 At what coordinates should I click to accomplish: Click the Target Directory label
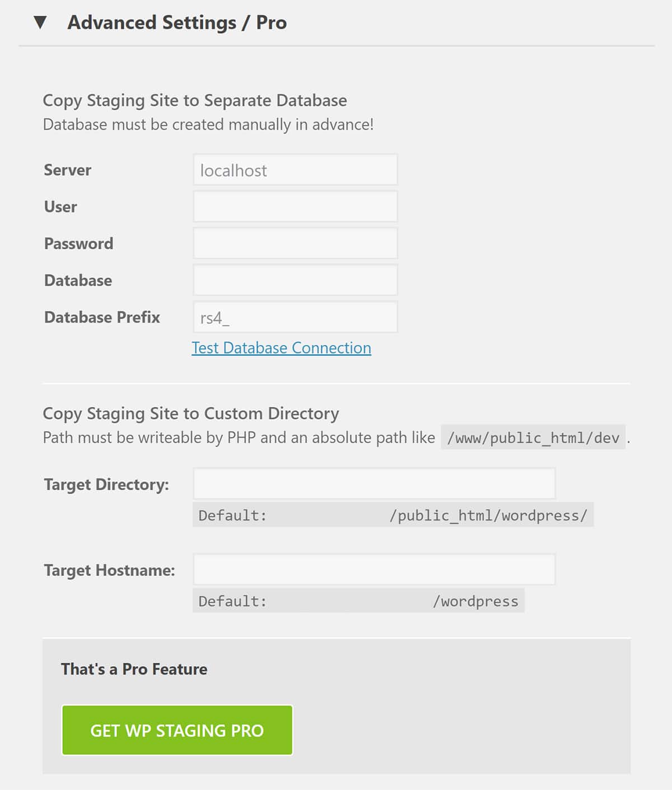point(106,484)
